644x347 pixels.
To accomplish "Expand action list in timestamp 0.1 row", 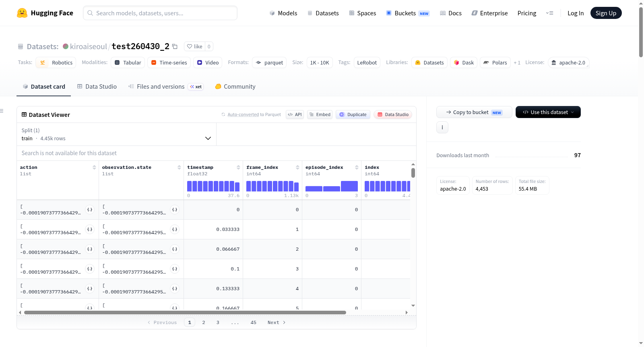I will pos(90,269).
